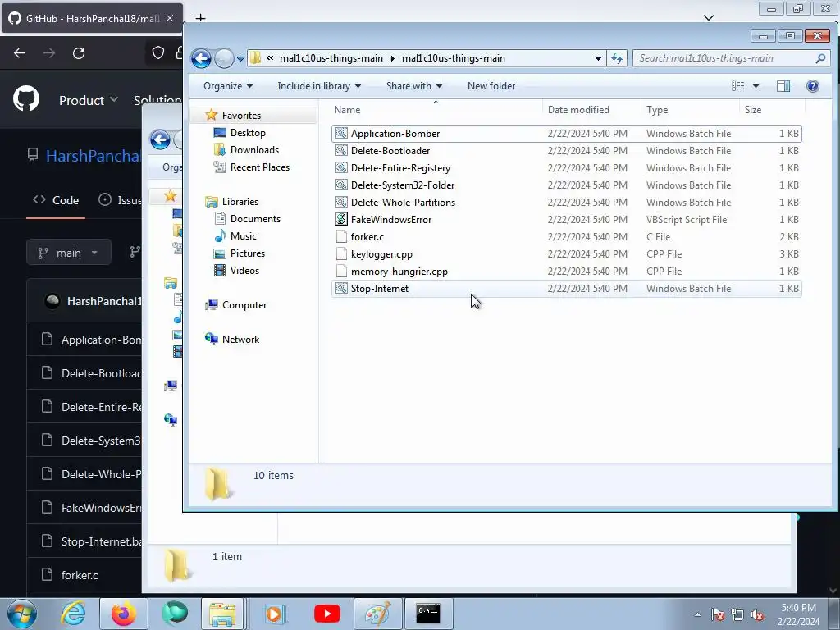Select the forker.c file name
840x630 pixels.
tap(367, 237)
